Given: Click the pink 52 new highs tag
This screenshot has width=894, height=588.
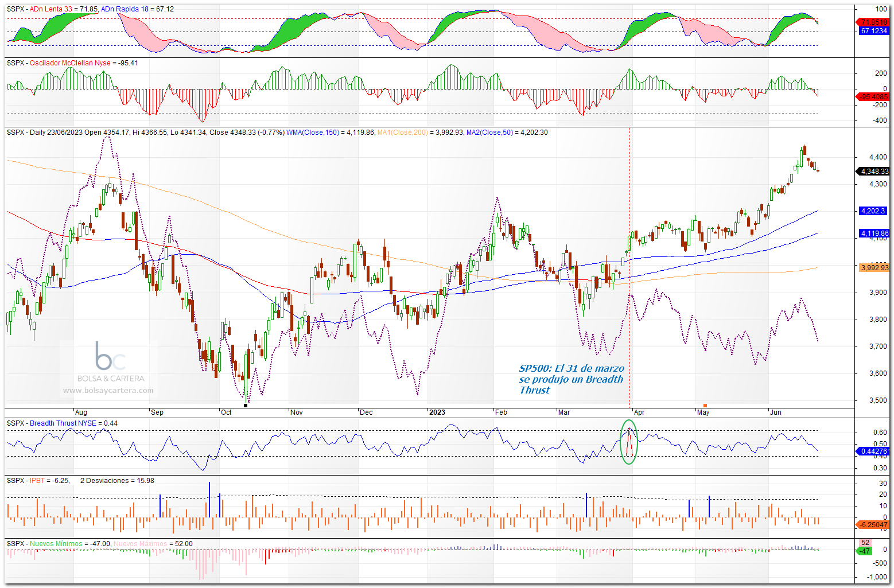Looking at the screenshot, I should pyautogui.click(x=865, y=543).
